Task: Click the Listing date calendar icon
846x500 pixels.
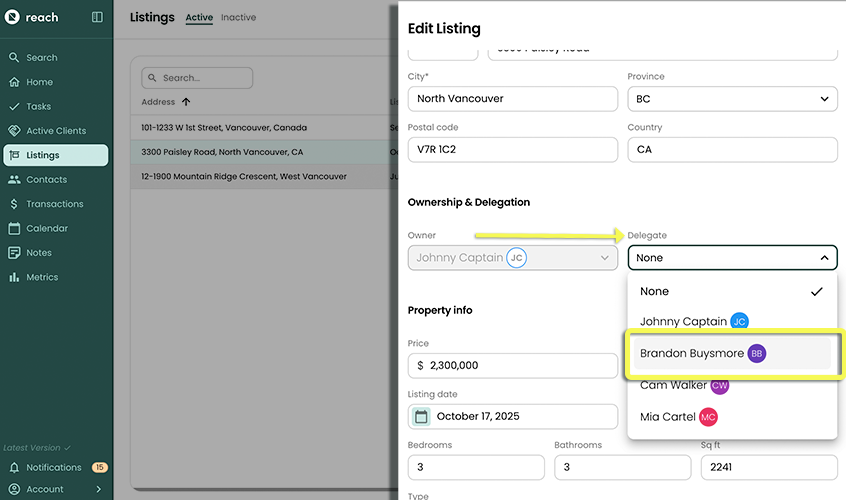Action: pyautogui.click(x=421, y=416)
